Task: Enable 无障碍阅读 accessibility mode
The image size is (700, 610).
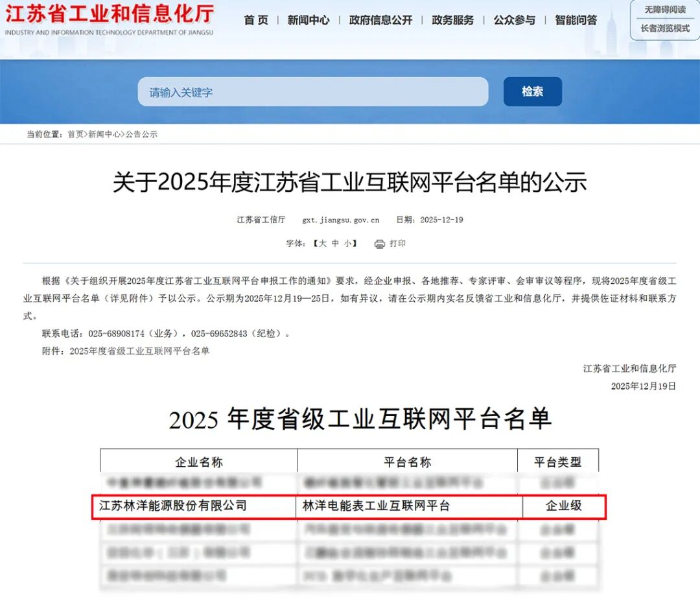Action: (x=664, y=10)
